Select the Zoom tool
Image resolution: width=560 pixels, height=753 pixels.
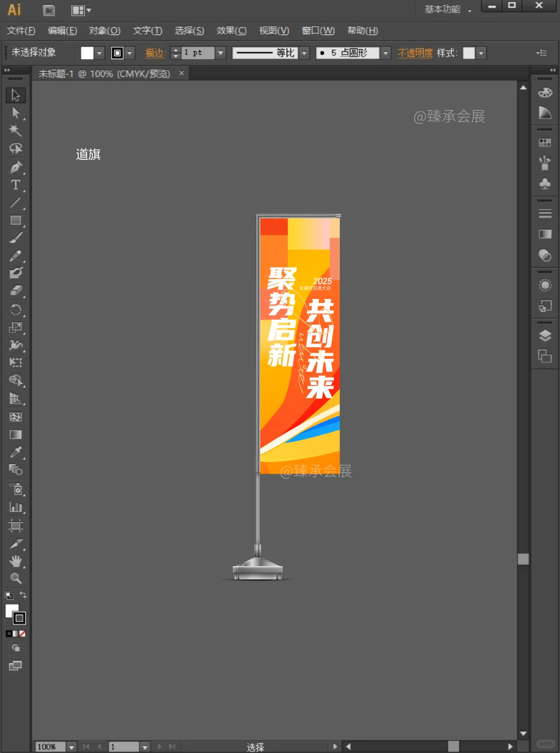(x=16, y=578)
